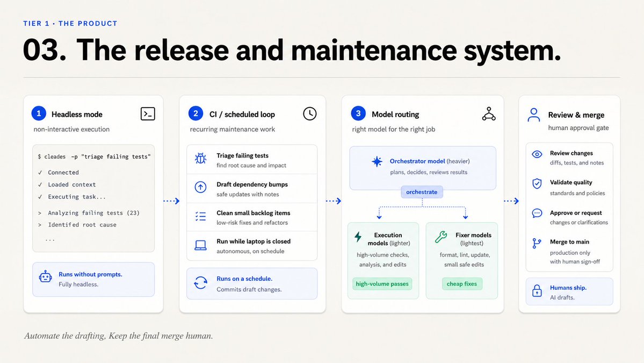The image size is (644, 363).
Task: Select step number 1 circle for Headless mode
Action: pyautogui.click(x=39, y=113)
